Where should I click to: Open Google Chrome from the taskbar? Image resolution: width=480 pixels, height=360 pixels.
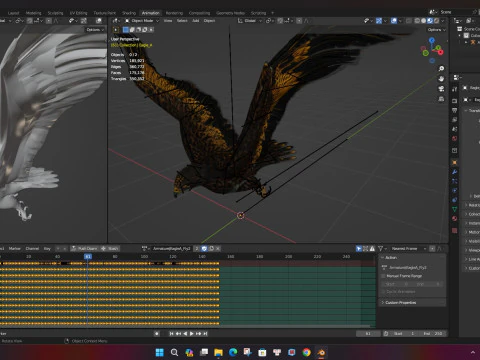coord(306,352)
